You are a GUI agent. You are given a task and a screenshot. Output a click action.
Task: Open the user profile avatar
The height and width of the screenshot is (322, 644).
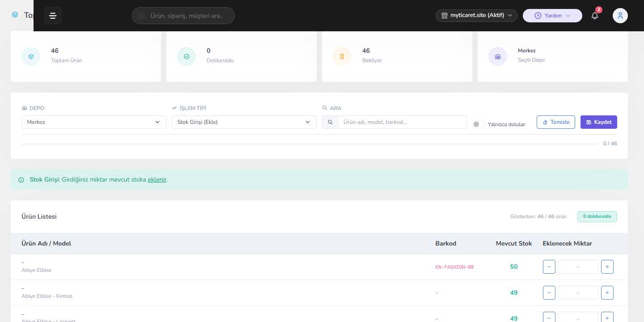coord(620,16)
